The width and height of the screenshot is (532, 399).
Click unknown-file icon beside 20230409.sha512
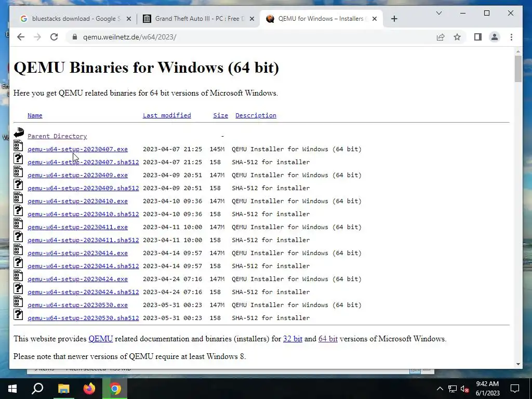click(18, 184)
